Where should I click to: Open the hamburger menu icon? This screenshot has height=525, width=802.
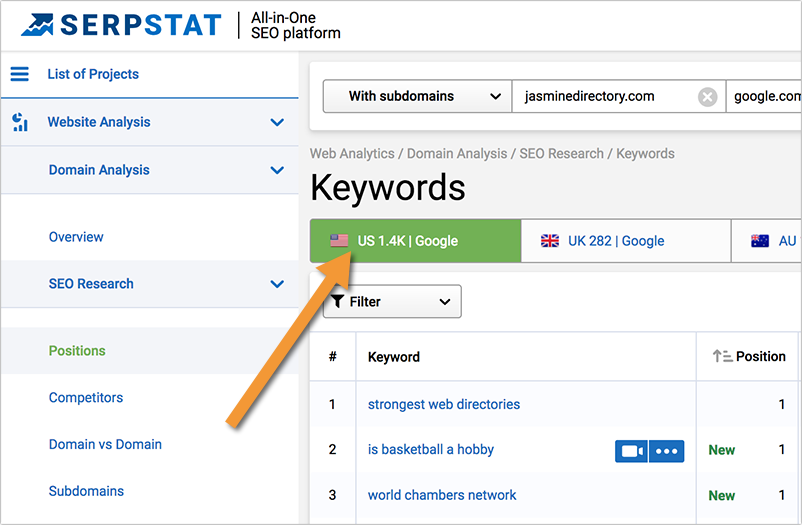(x=19, y=74)
